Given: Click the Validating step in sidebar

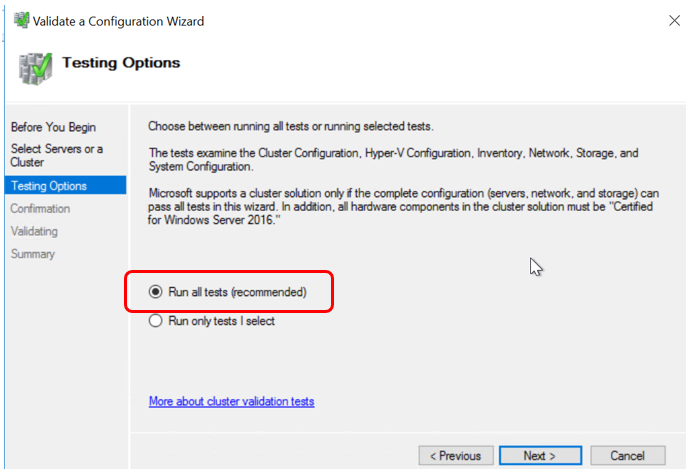Looking at the screenshot, I should point(34,231).
